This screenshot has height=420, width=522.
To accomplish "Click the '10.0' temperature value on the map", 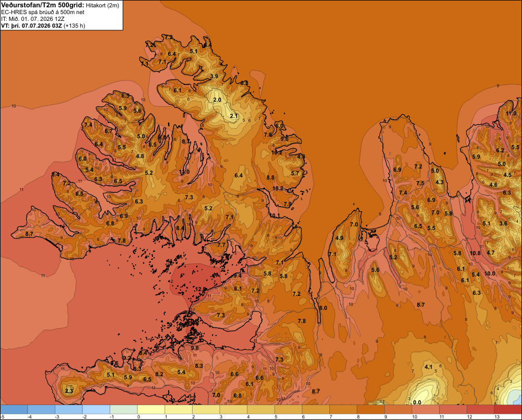I will (490, 273).
